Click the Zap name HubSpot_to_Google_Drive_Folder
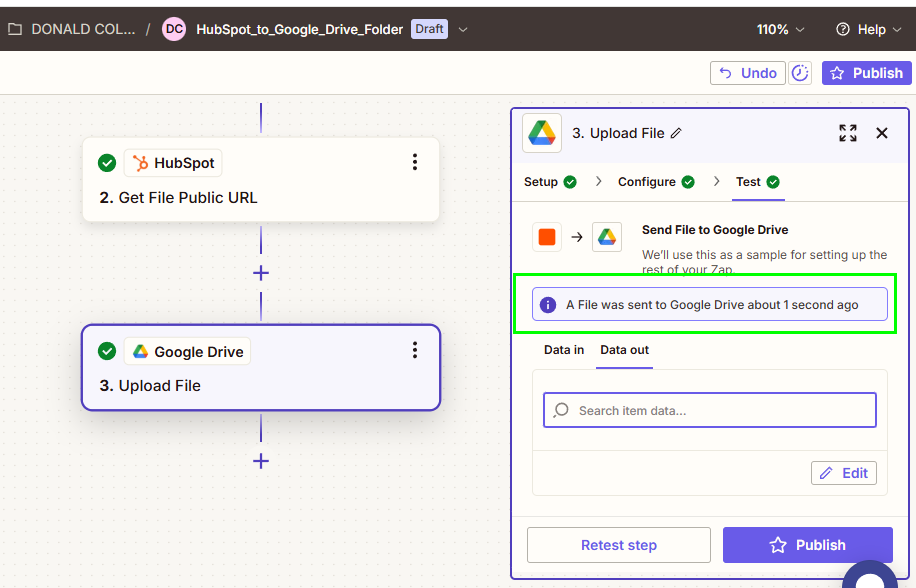The width and height of the screenshot is (916, 588). point(300,30)
